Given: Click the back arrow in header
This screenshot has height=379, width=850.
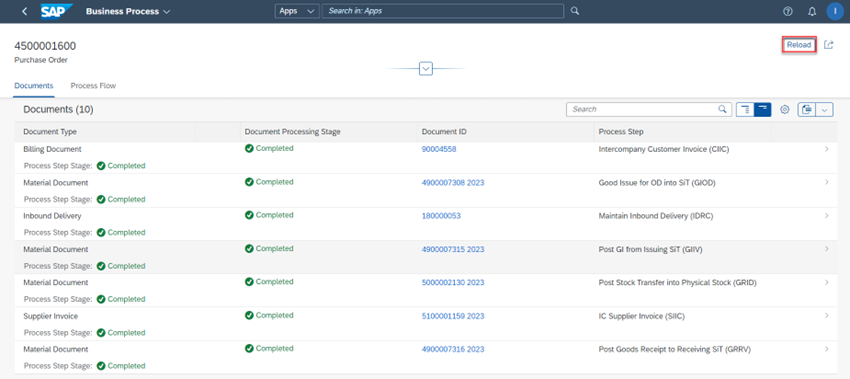Looking at the screenshot, I should point(24,11).
